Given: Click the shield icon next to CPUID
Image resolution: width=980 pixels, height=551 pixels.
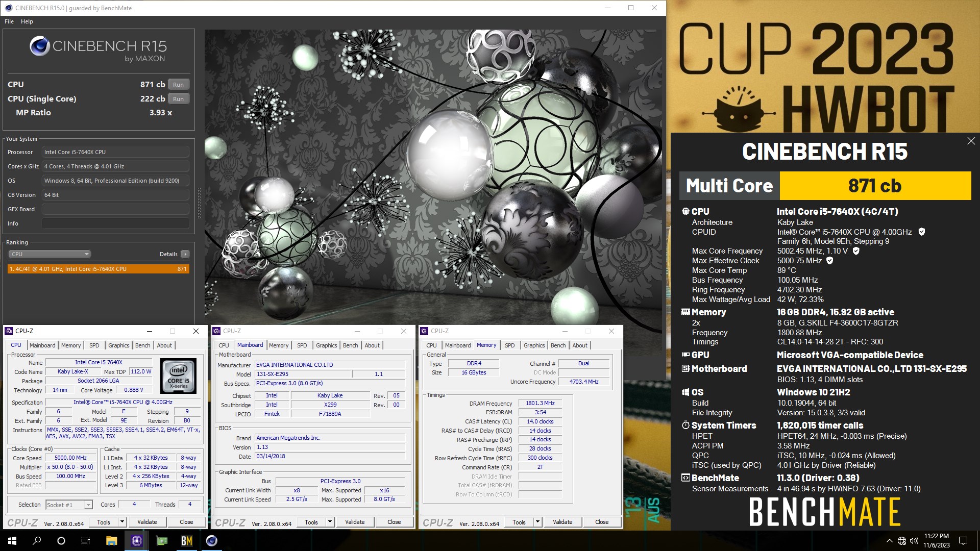Looking at the screenshot, I should 922,232.
